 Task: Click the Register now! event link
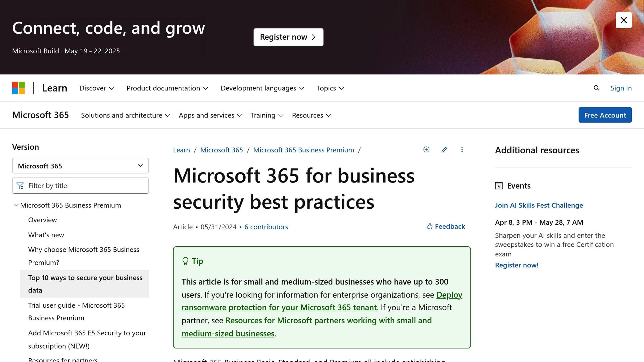click(517, 265)
